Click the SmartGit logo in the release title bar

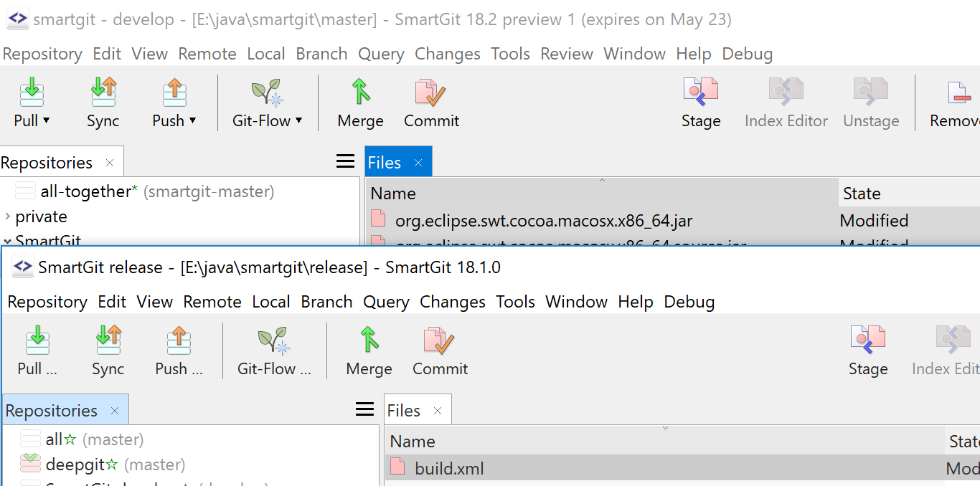coord(24,267)
